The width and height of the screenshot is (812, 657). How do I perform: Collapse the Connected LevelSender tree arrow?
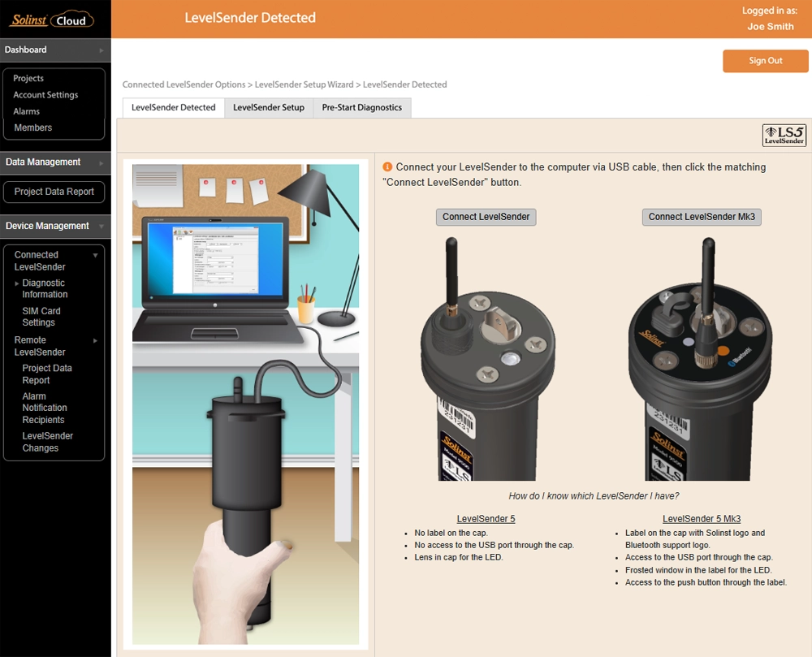tap(95, 255)
